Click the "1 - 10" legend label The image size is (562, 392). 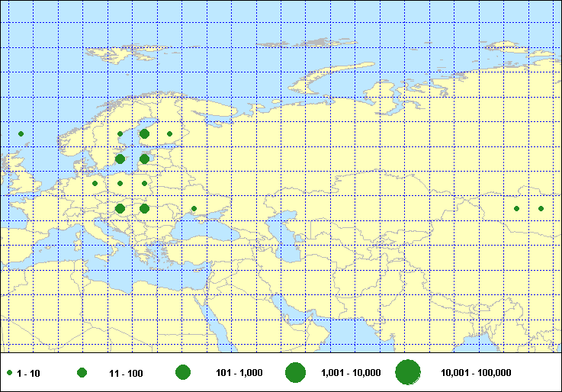click(29, 374)
